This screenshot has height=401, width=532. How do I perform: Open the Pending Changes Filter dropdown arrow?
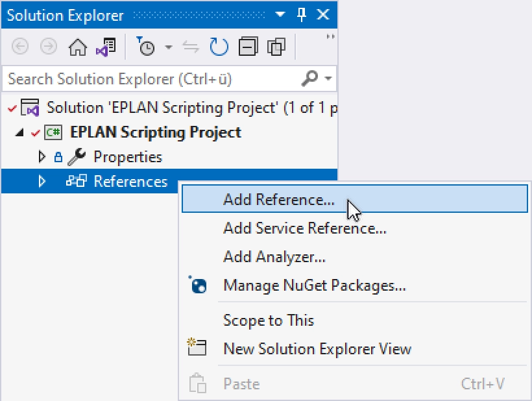click(169, 47)
